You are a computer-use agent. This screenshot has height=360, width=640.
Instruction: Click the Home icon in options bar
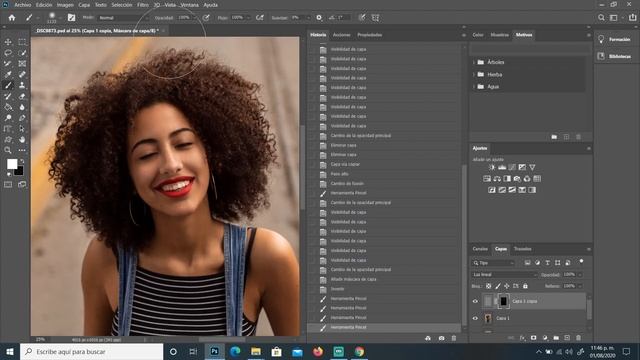click(x=12, y=18)
